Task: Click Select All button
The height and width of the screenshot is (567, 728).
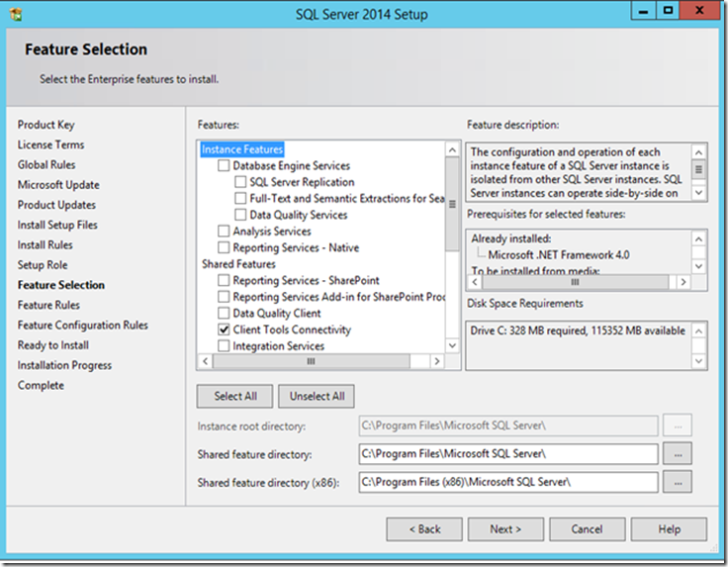Action: point(235,396)
